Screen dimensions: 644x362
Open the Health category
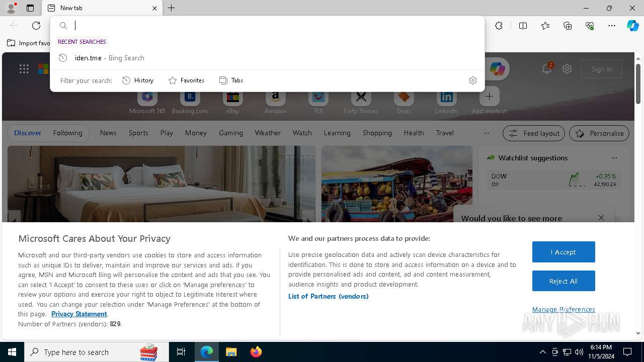414,133
